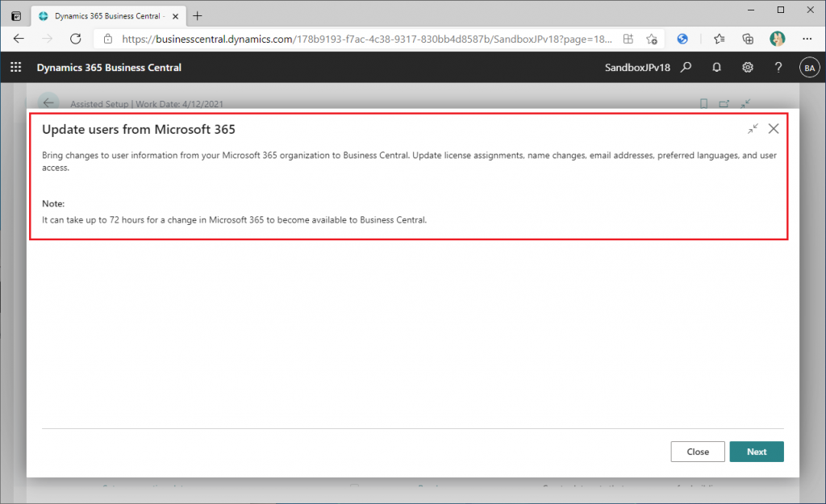Viewport: 826px width, 504px height.
Task: Collapse the dialog with the shrink arrows icon
Action: click(753, 128)
